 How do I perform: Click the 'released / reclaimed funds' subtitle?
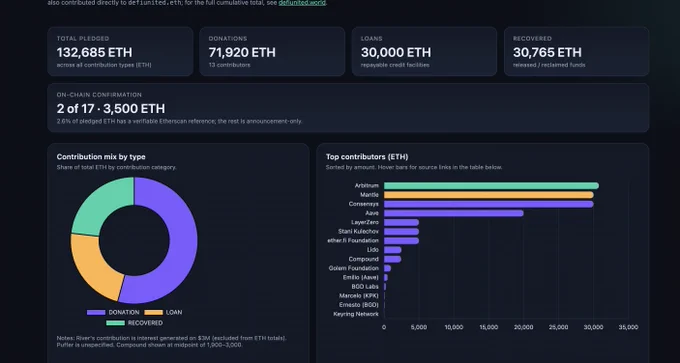tap(549, 65)
